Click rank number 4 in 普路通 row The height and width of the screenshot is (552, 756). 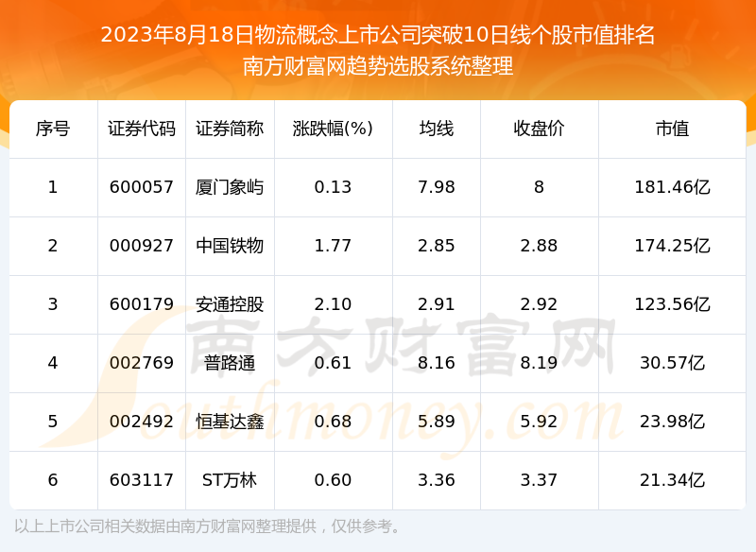(53, 363)
